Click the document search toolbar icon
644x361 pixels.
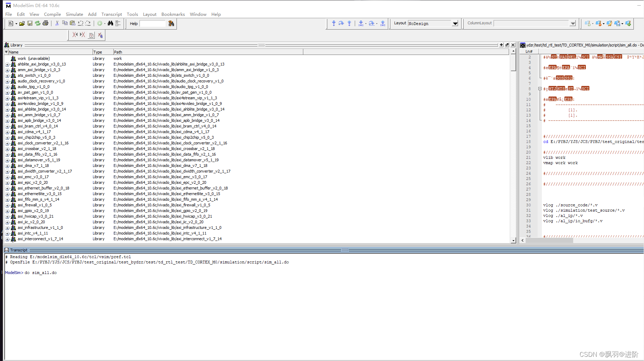92,35
